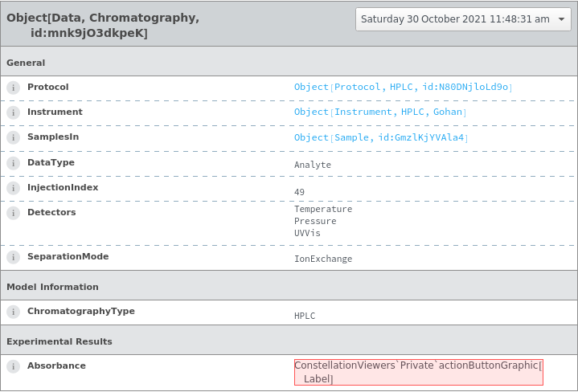Click the info icon next to SeparationMode
578x392 pixels.
[x=13, y=257]
